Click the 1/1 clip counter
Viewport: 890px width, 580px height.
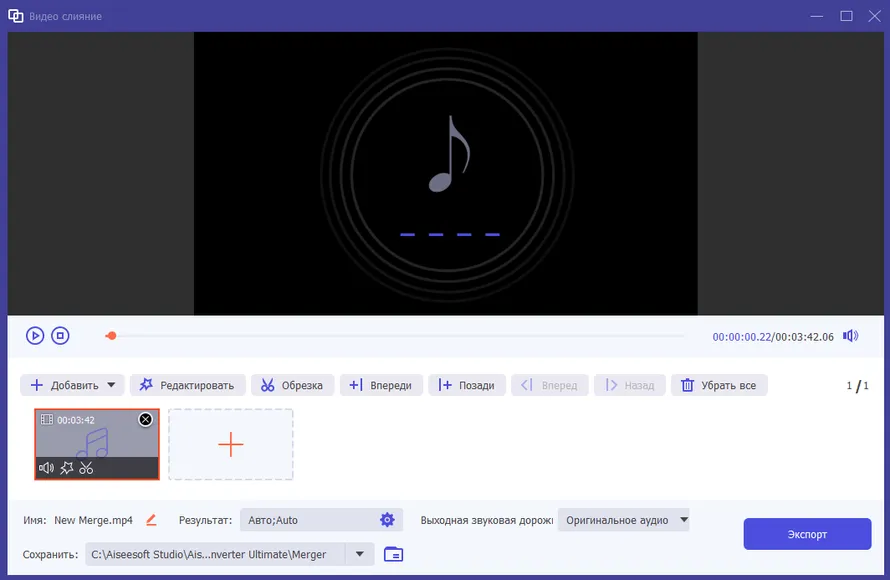click(x=858, y=386)
